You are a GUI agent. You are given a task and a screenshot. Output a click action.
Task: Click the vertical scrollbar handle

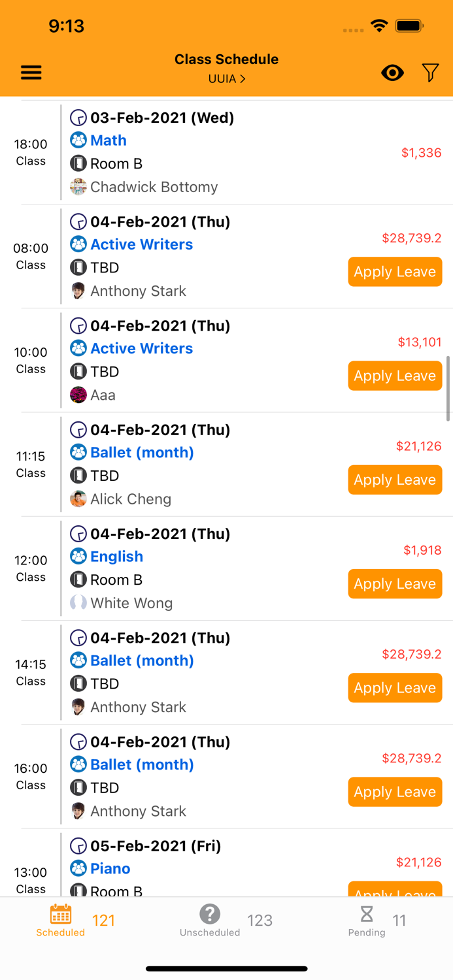(448, 389)
